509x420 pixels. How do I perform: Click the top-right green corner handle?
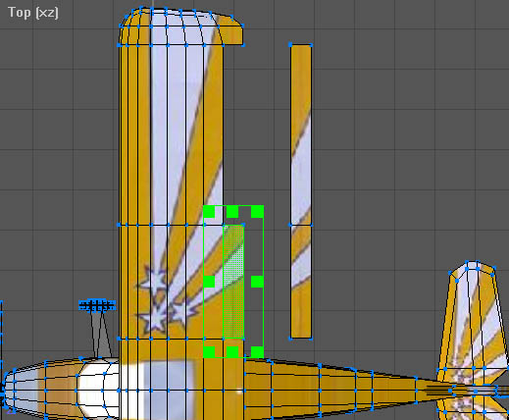(x=258, y=212)
